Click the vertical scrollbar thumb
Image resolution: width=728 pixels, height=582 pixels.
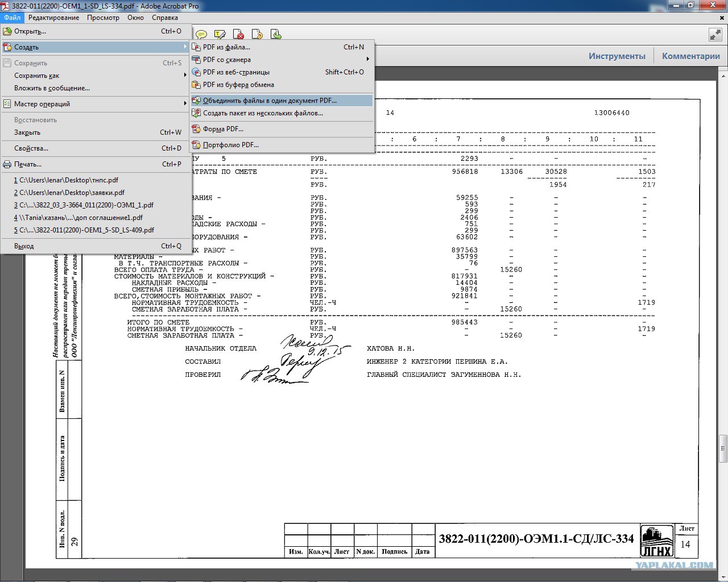coord(723,449)
